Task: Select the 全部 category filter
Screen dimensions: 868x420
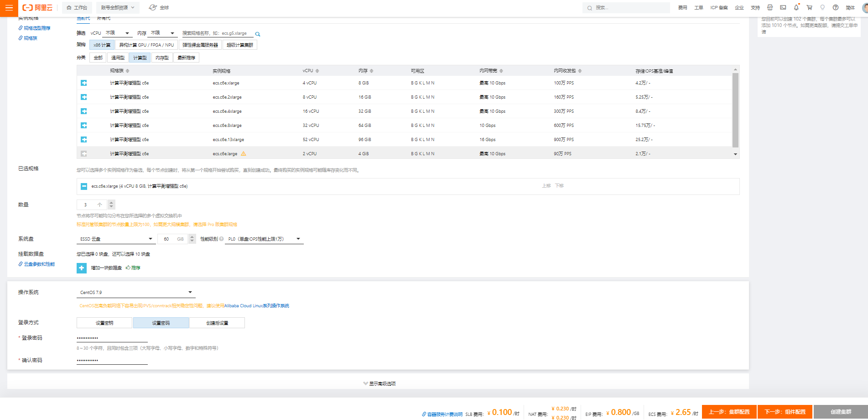Action: click(98, 58)
